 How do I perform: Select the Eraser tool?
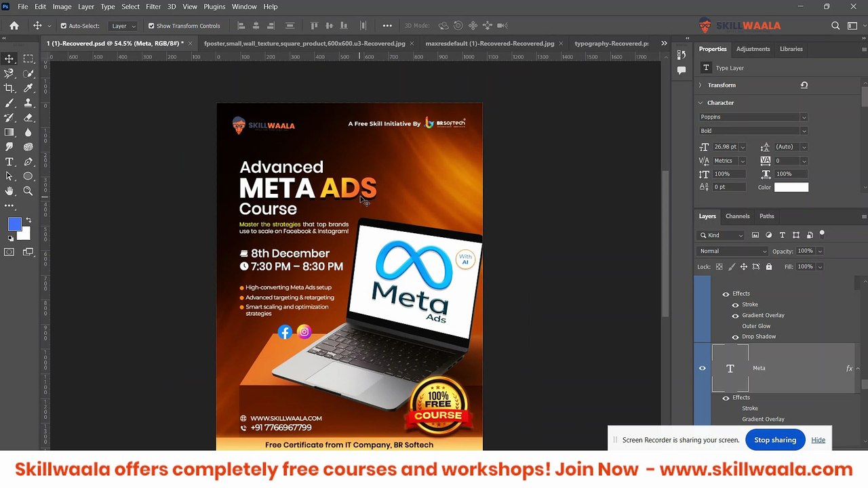28,118
